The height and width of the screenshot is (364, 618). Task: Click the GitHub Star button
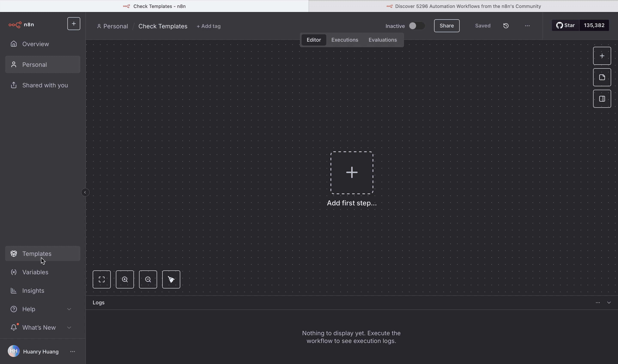point(565,25)
